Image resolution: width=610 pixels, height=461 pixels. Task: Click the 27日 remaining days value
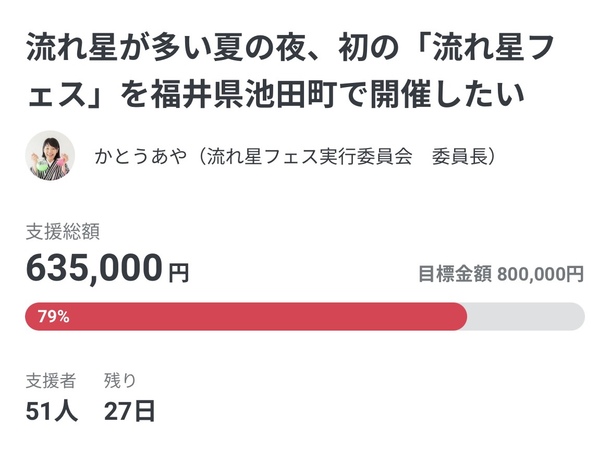(x=130, y=411)
